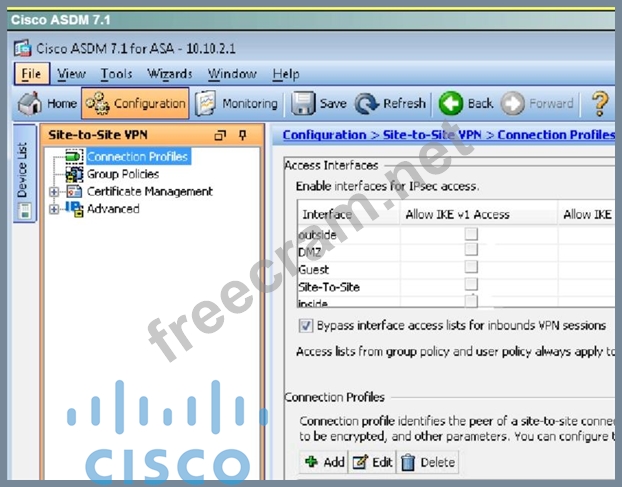Save the running configuration
This screenshot has height=487, width=622.
coord(319,103)
